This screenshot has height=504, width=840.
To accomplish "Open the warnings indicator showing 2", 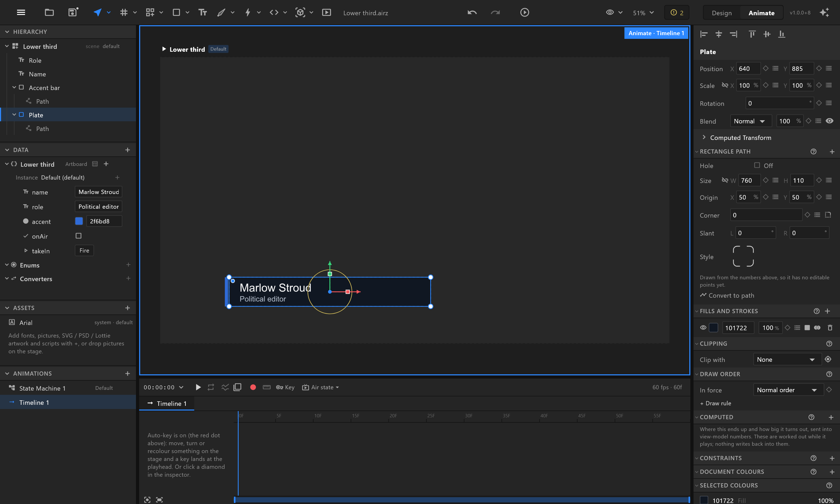I will (x=677, y=13).
